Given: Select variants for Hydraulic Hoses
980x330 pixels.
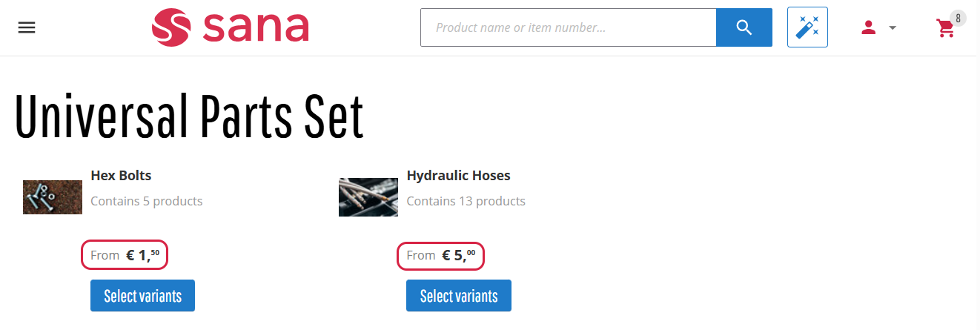Looking at the screenshot, I should [x=458, y=296].
